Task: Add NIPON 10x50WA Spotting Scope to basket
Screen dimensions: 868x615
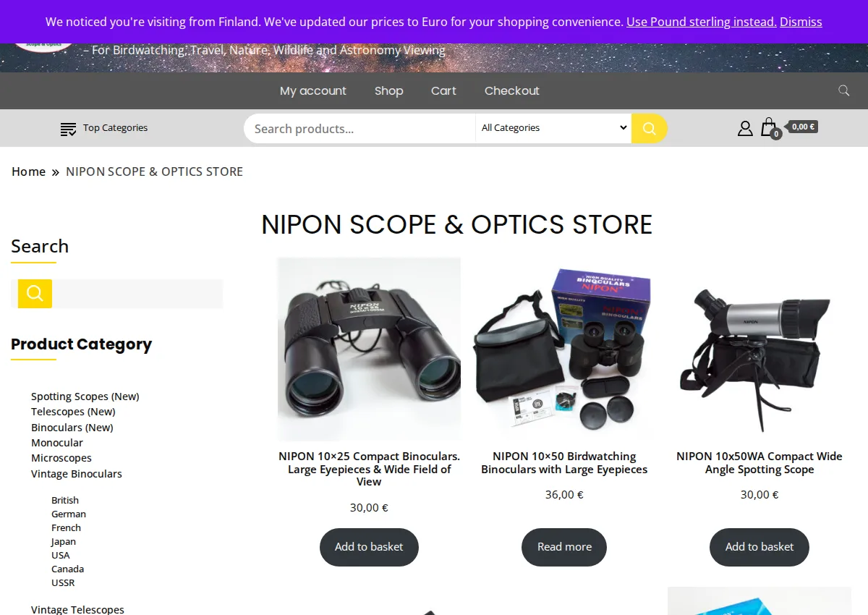Action: click(759, 547)
